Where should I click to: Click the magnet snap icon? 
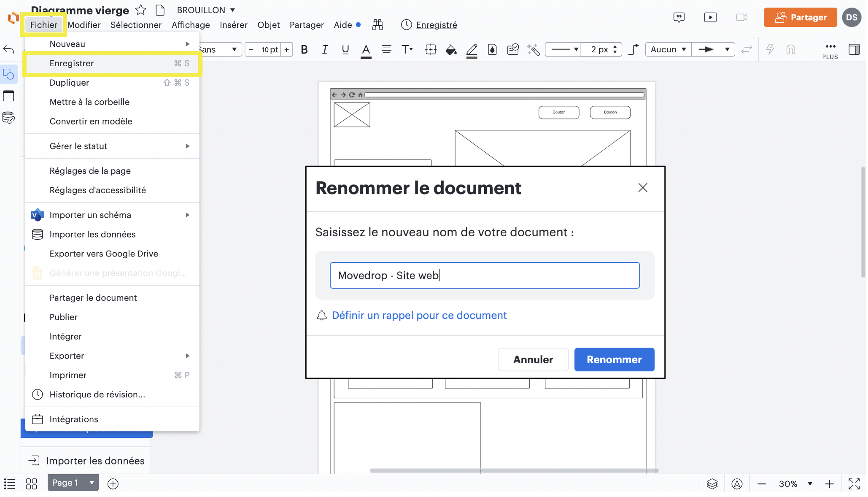[x=791, y=49]
